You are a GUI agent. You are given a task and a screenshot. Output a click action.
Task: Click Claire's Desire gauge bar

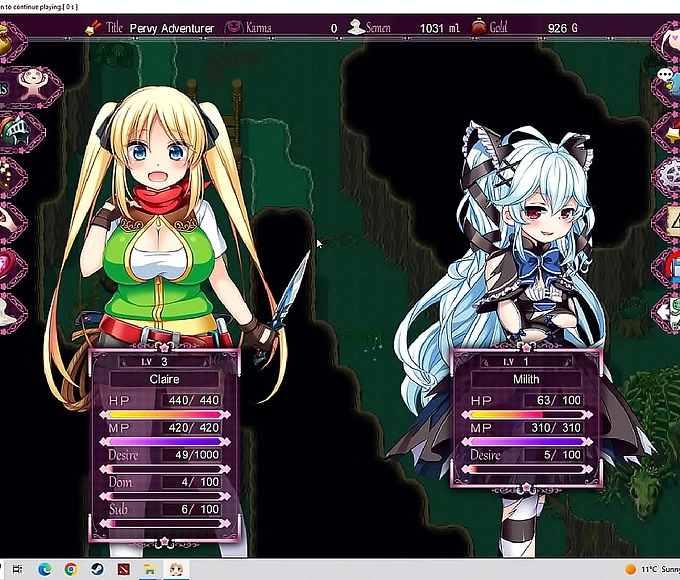click(165, 469)
